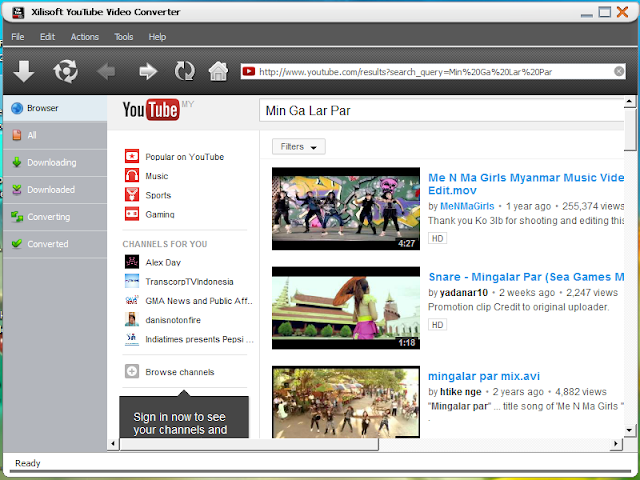This screenshot has height=480, width=640.
Task: Click the Indiatimes Pepsi channel avatar
Action: 132,338
